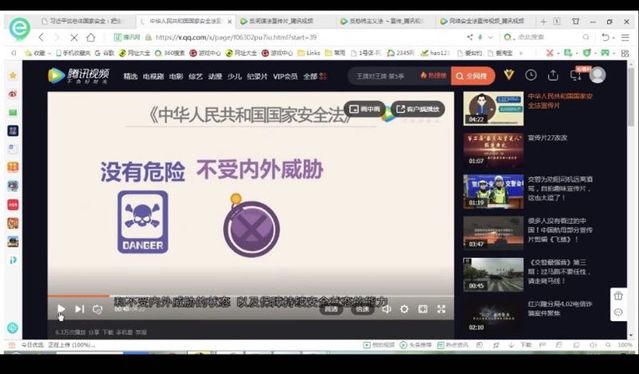The height and width of the screenshot is (374, 639).
Task: Open the player settings gear
Action: [404, 309]
